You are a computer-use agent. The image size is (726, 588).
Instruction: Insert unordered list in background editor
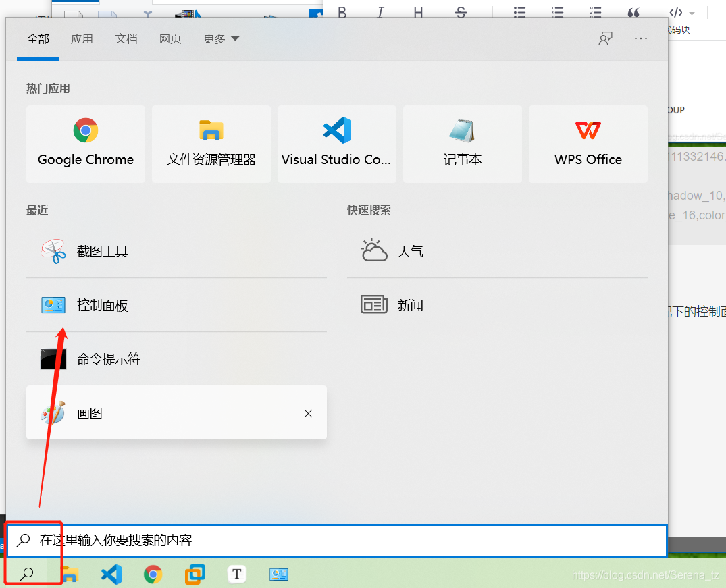519,11
